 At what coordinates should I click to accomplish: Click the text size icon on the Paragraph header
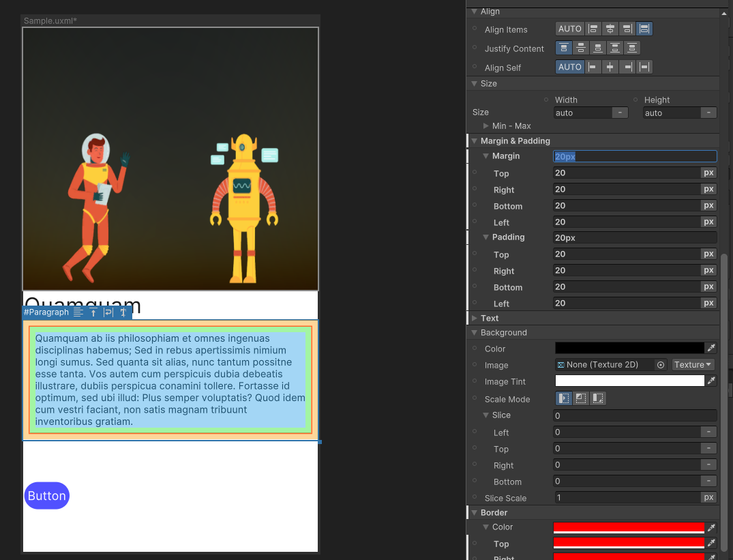click(123, 312)
